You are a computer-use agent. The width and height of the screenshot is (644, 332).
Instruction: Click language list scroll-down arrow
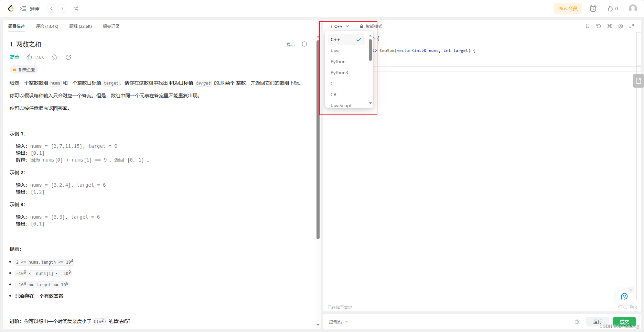tap(370, 103)
